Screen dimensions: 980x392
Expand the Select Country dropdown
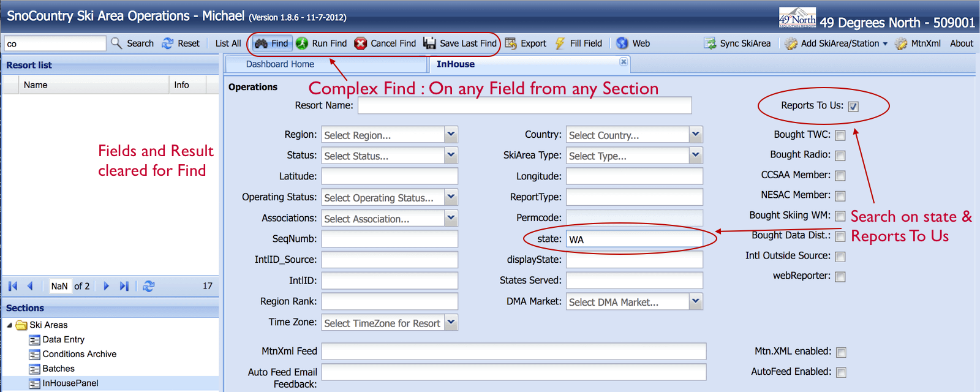click(695, 135)
